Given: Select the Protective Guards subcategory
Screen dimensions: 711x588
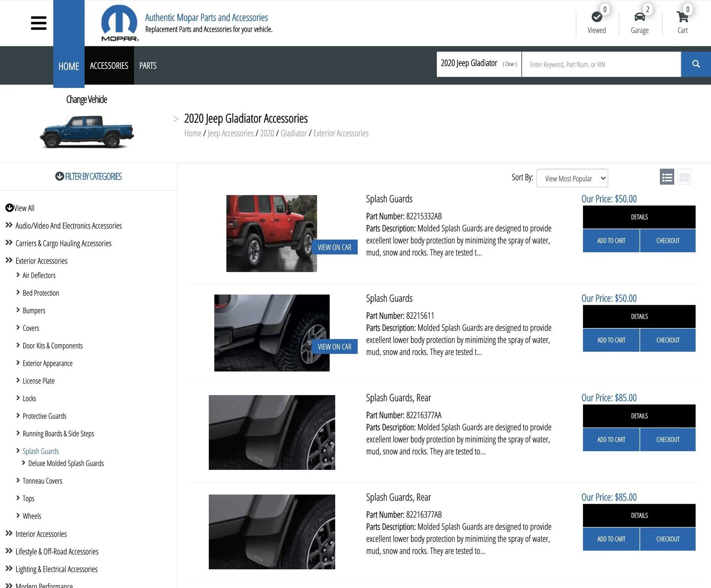Looking at the screenshot, I should [45, 416].
